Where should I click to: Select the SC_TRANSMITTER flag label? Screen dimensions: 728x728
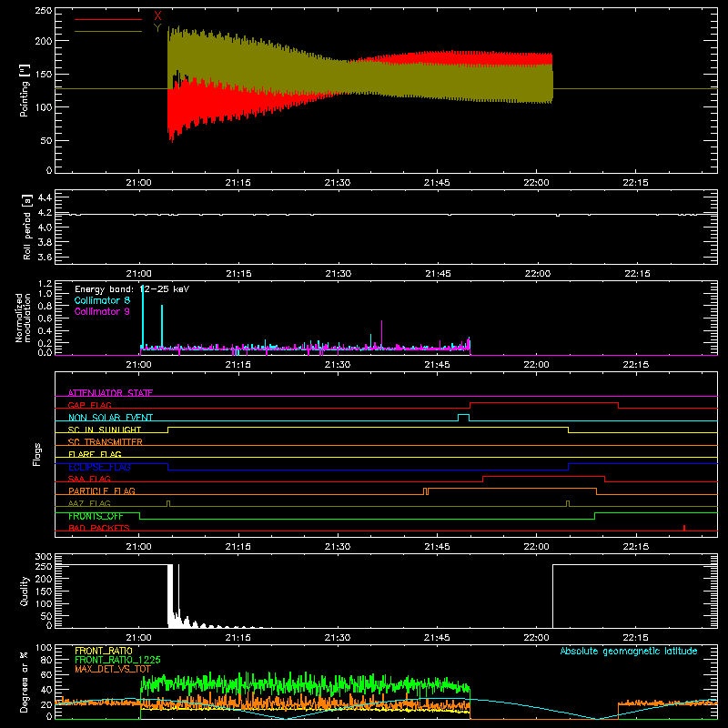click(106, 441)
